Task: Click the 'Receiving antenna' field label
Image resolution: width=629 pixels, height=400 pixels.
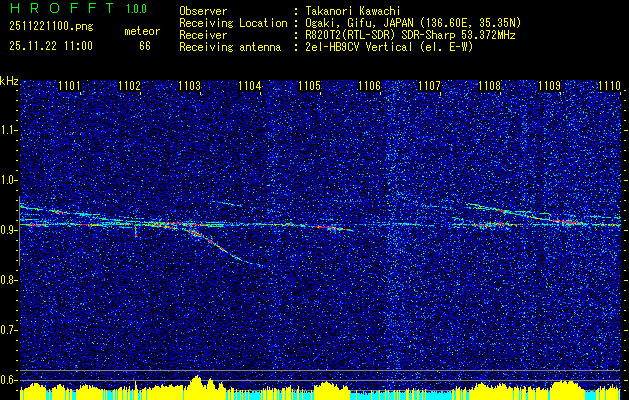Action: (230, 47)
